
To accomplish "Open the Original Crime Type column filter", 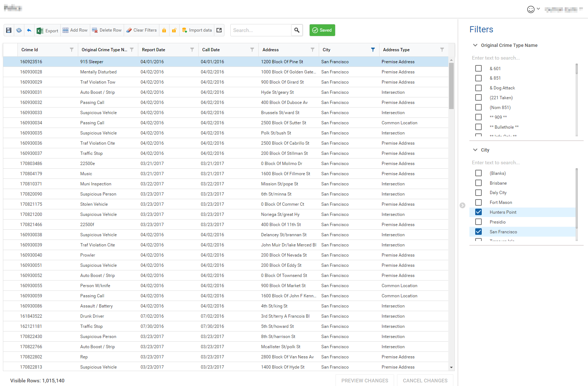I will tap(132, 50).
